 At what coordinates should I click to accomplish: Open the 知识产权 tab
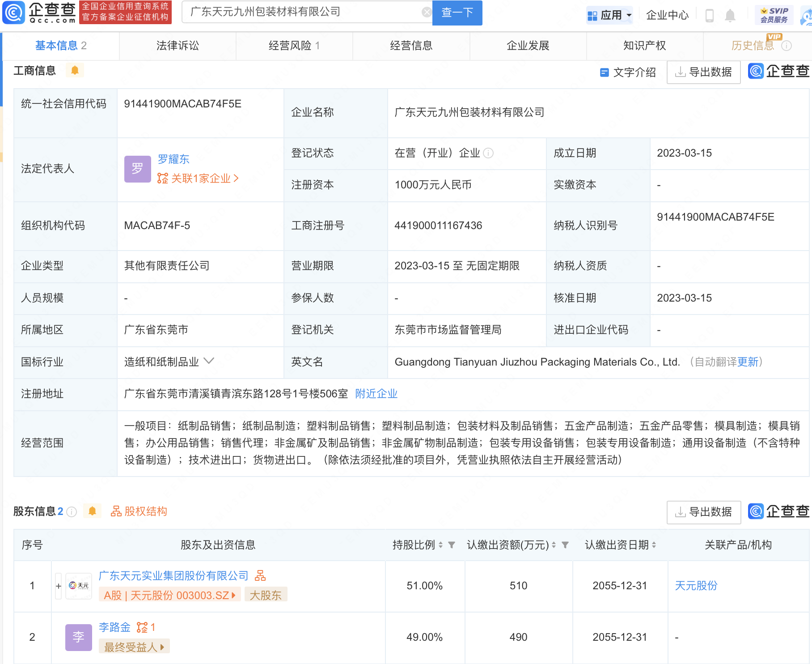point(644,46)
